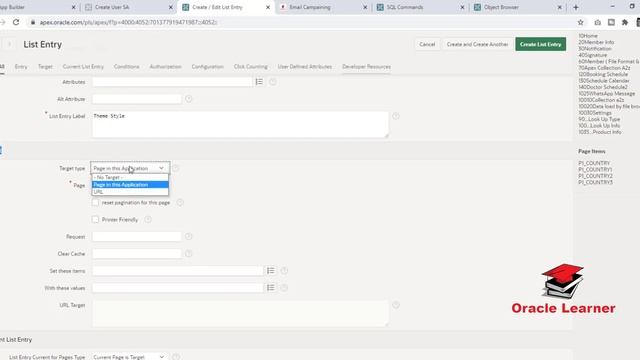Show help for the Request field

(189, 236)
